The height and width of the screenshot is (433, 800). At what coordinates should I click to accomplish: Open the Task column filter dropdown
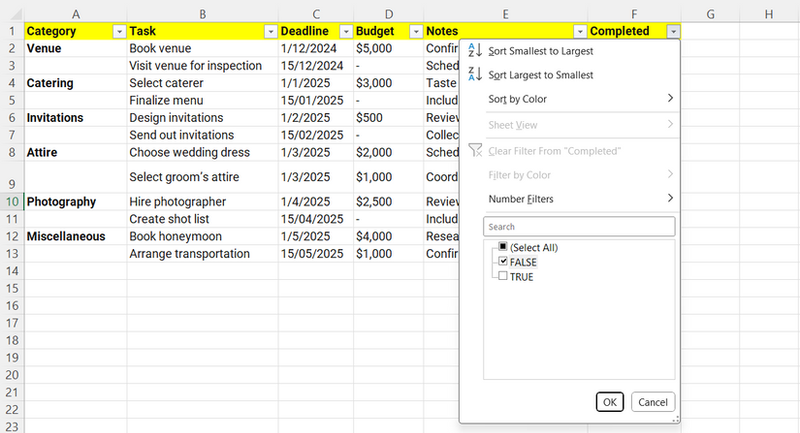coord(270,32)
